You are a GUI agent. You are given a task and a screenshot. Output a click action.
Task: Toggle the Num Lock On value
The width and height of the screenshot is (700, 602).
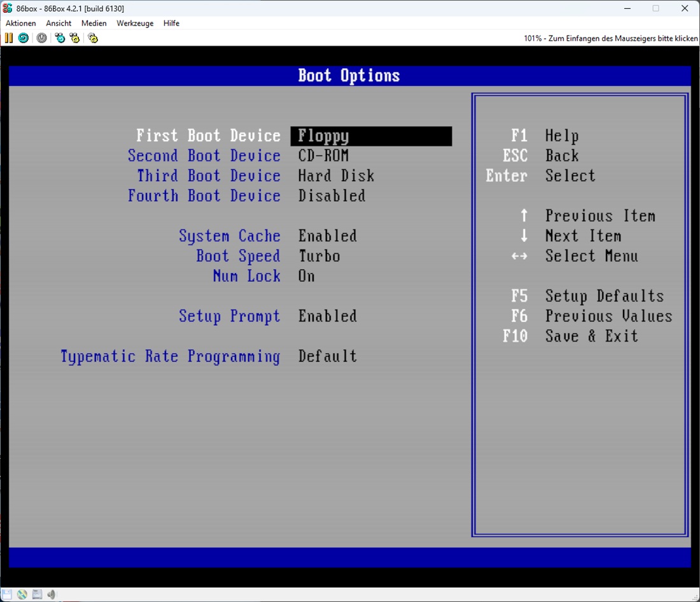point(306,276)
